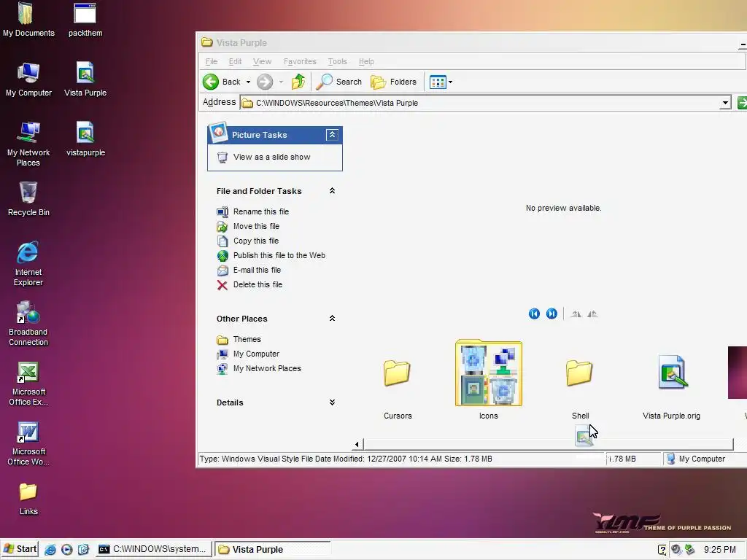Image resolution: width=747 pixels, height=560 pixels.
Task: Collapse the Picture Tasks panel
Action: coord(332,135)
